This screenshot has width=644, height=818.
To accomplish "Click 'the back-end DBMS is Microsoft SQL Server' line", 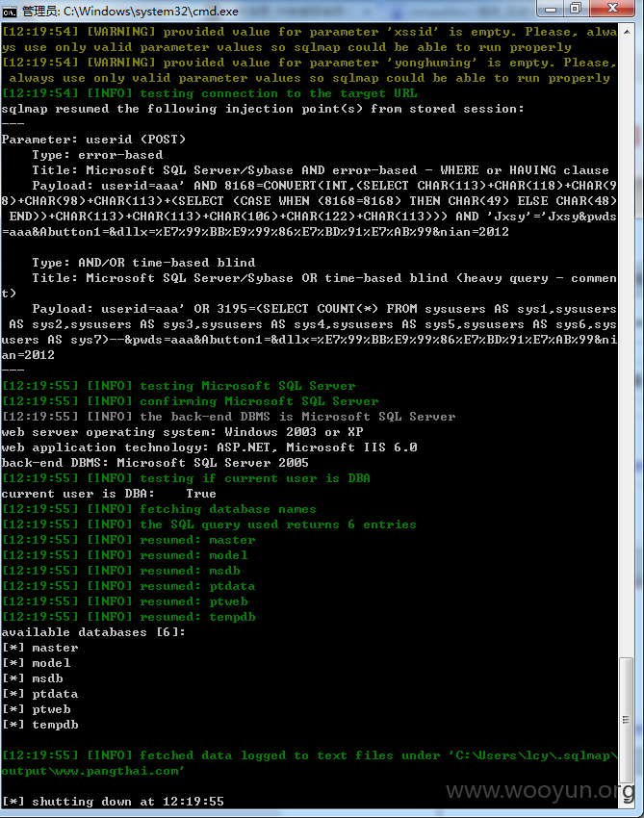I will point(228,417).
